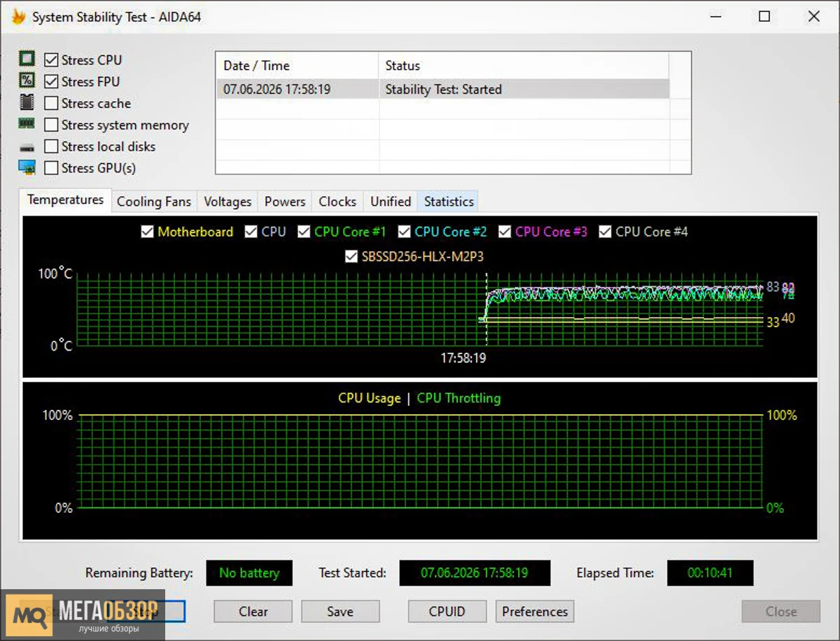The width and height of the screenshot is (840, 641).
Task: Click the monitor icon beside Stress GPU(s)
Action: tap(27, 168)
